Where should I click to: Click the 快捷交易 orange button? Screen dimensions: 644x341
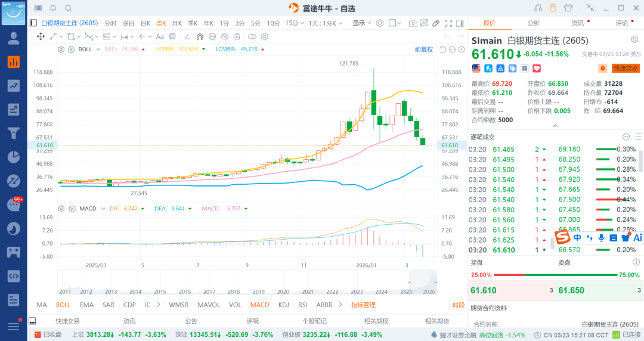coord(624,69)
